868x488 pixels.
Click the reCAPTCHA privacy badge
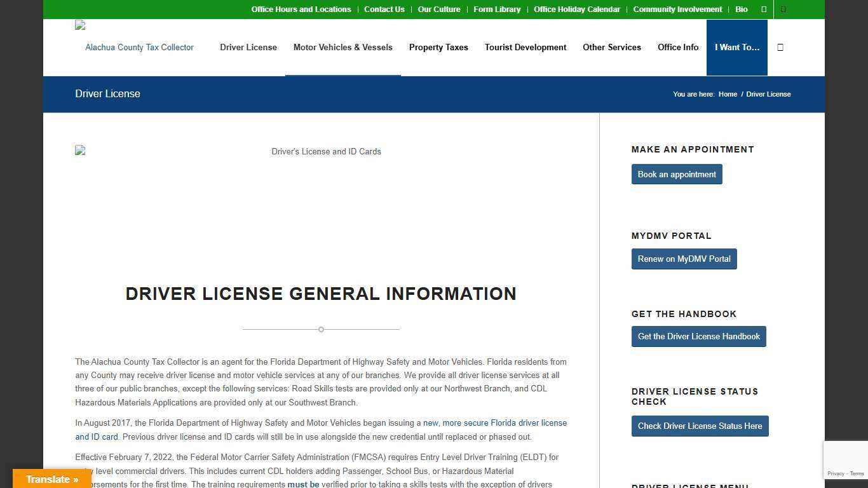[846, 459]
